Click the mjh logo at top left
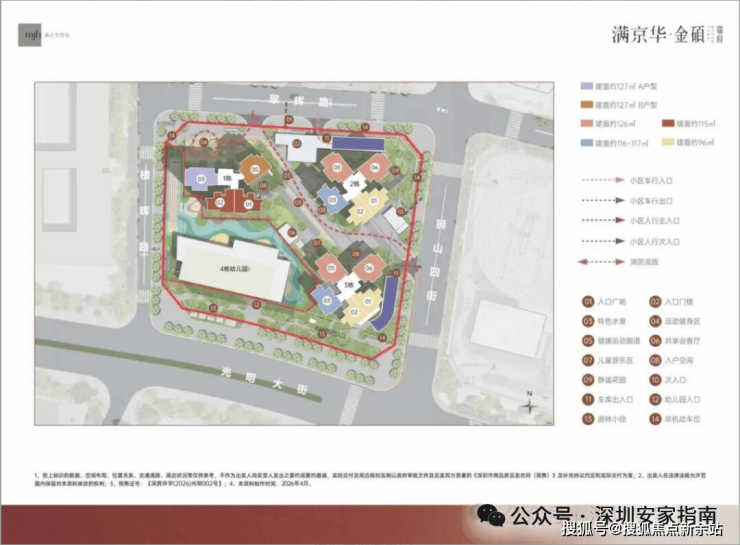The width and height of the screenshot is (740, 545). (x=30, y=35)
